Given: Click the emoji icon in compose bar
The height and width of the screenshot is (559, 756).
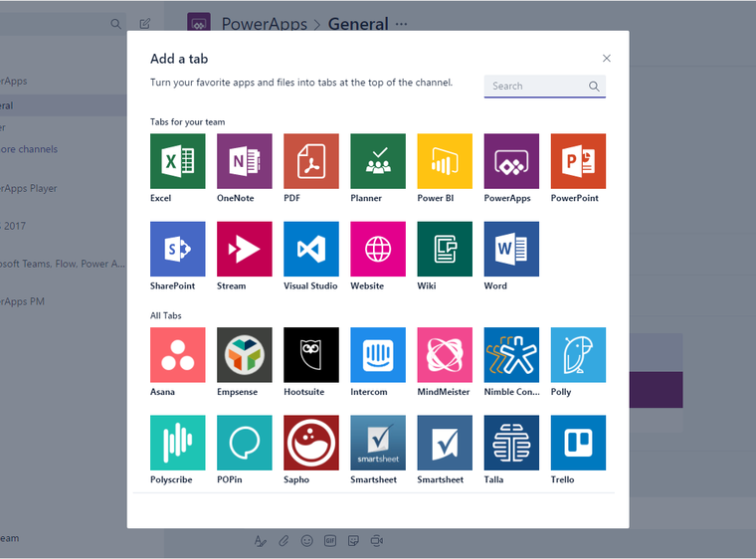Looking at the screenshot, I should click(x=306, y=540).
